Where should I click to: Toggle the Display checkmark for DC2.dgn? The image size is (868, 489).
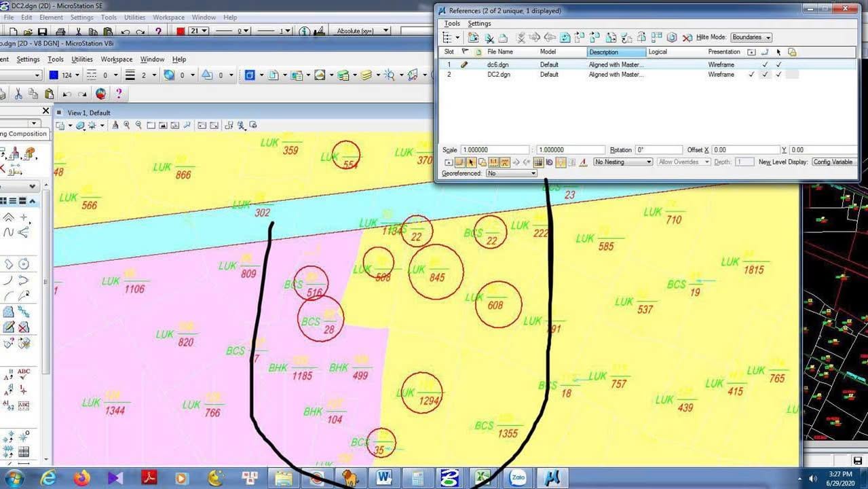751,75
